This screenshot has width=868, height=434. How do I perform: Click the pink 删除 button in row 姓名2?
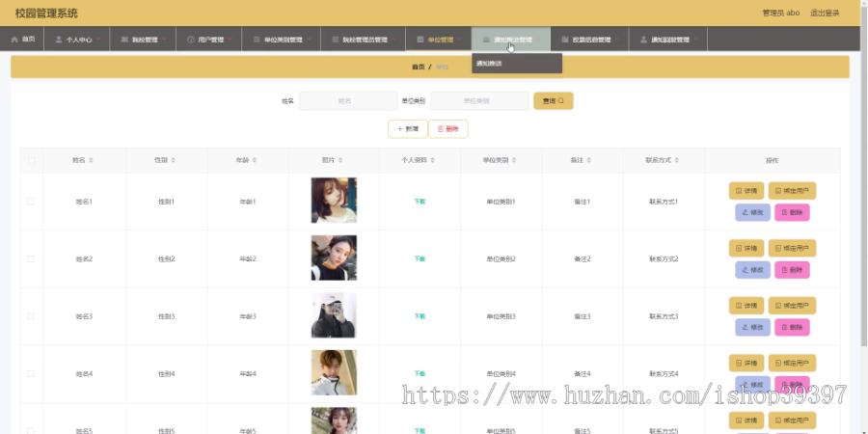tap(792, 270)
